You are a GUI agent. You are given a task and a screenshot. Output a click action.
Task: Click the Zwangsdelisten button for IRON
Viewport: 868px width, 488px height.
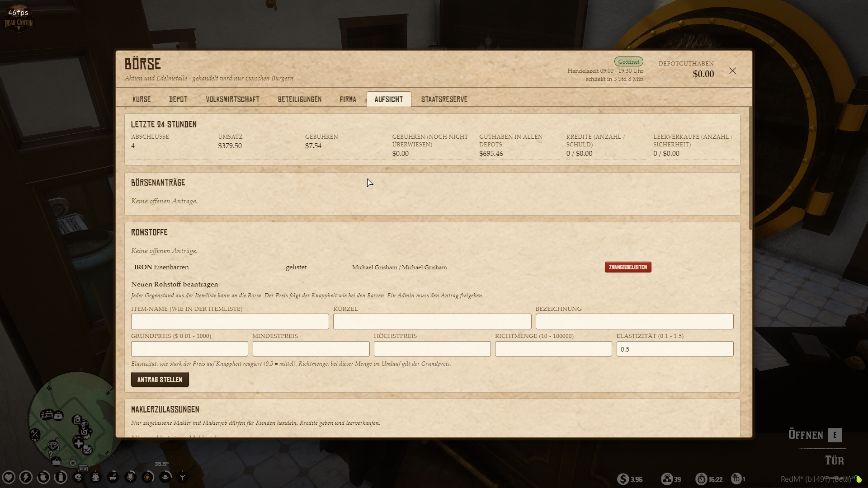(x=628, y=267)
